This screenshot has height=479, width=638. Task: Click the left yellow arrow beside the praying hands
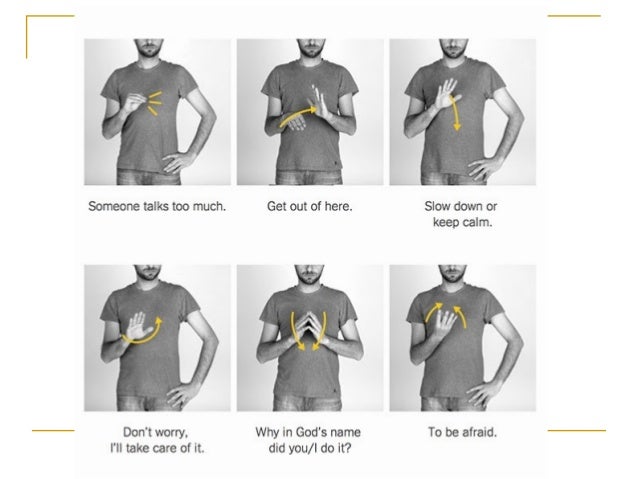click(x=297, y=331)
